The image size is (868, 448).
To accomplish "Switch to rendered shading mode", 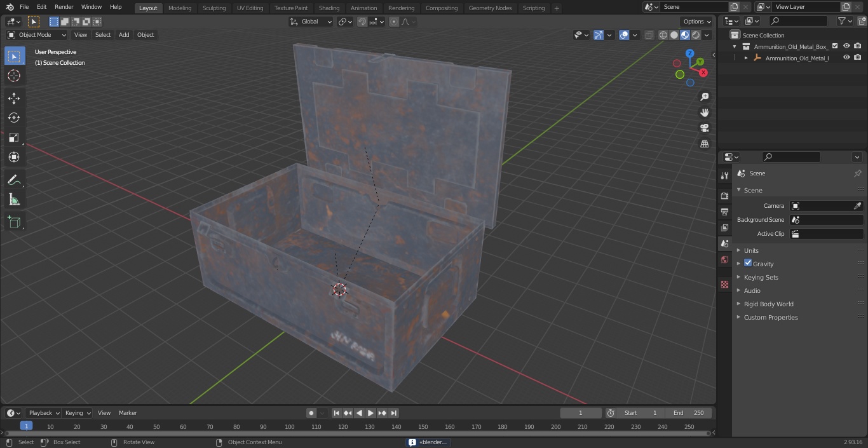I will [696, 35].
